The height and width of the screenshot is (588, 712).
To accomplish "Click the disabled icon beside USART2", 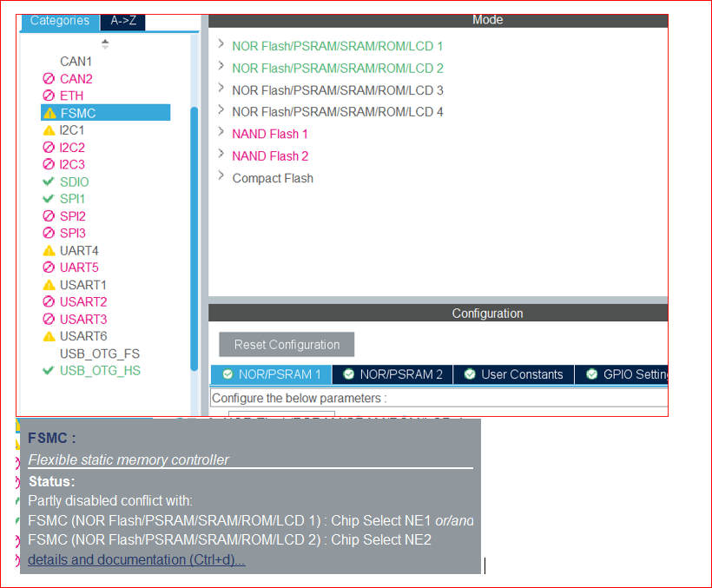I will pyautogui.click(x=49, y=301).
